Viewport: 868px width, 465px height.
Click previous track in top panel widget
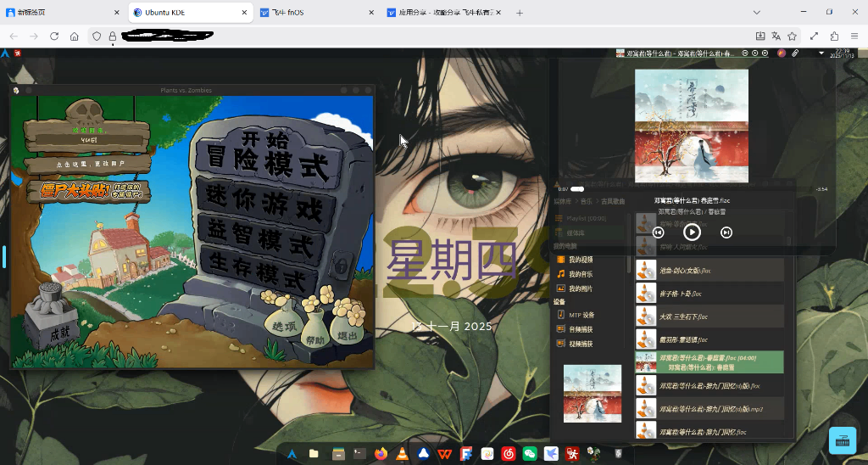745,53
